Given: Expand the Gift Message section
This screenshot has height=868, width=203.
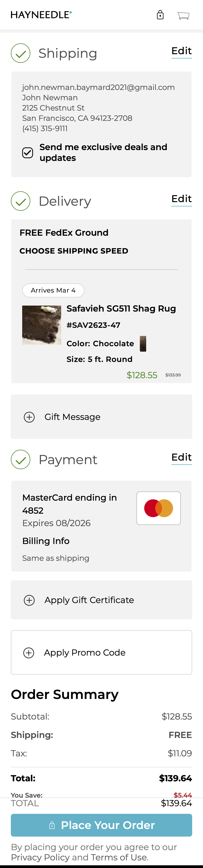Looking at the screenshot, I should (72, 417).
